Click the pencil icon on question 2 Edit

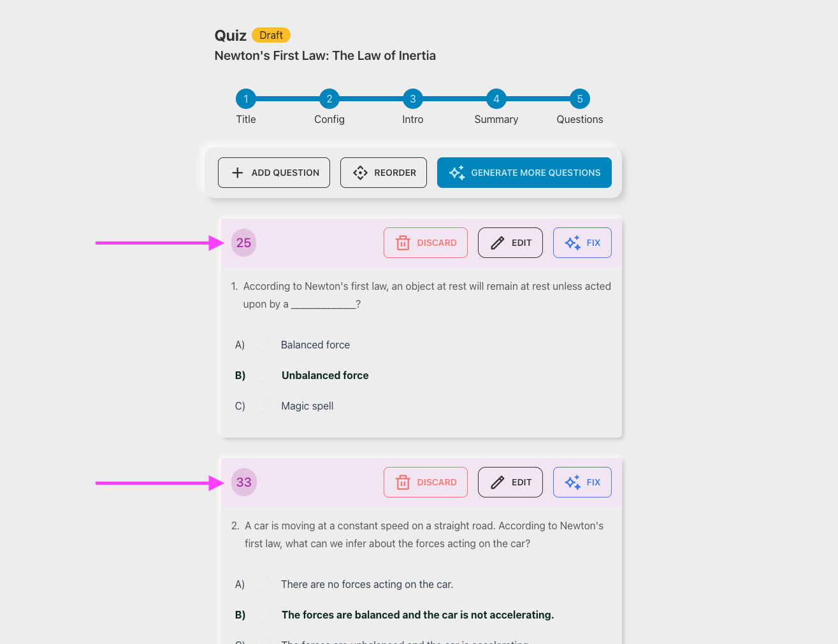(498, 482)
